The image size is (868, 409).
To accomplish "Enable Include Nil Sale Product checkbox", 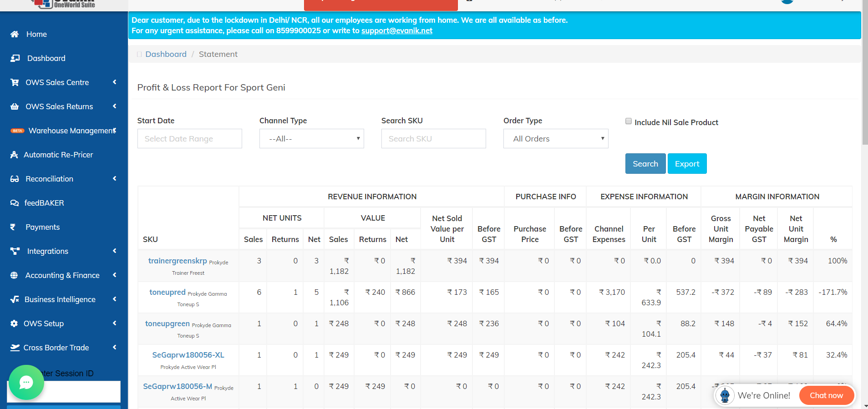I will (629, 121).
